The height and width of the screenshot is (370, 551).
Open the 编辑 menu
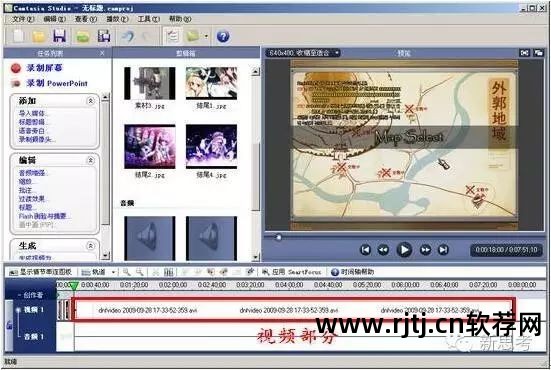coord(54,19)
